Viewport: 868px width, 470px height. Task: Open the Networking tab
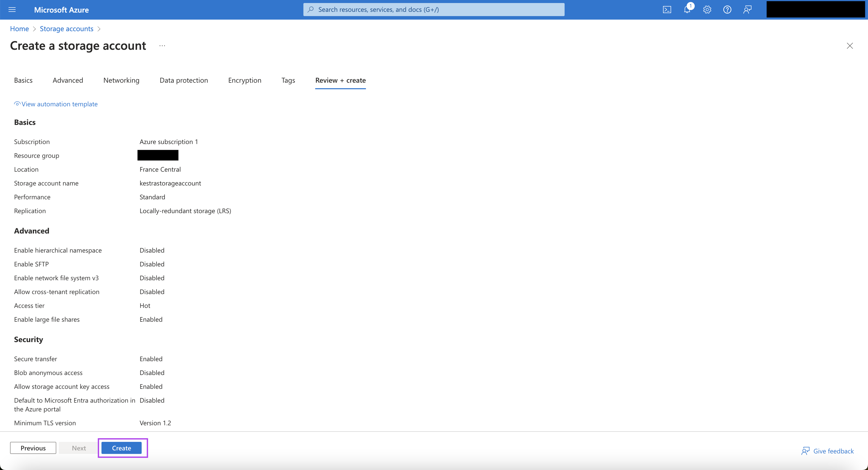coord(121,80)
